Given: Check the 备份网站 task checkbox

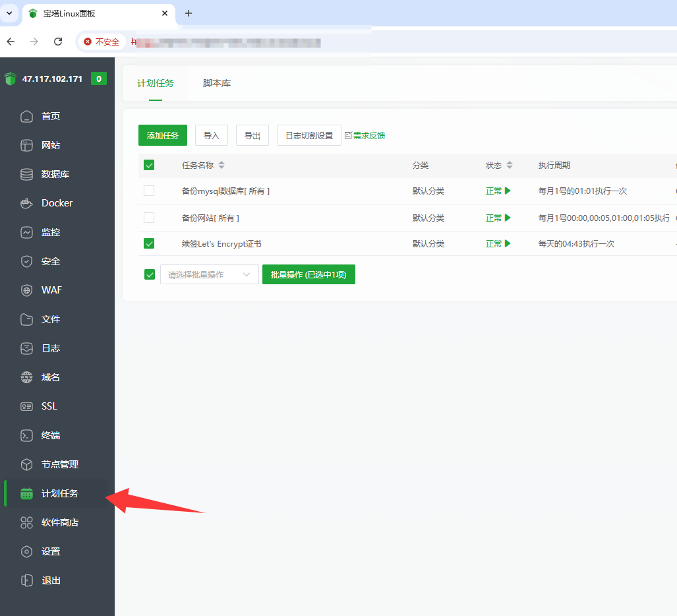Looking at the screenshot, I should (x=149, y=218).
